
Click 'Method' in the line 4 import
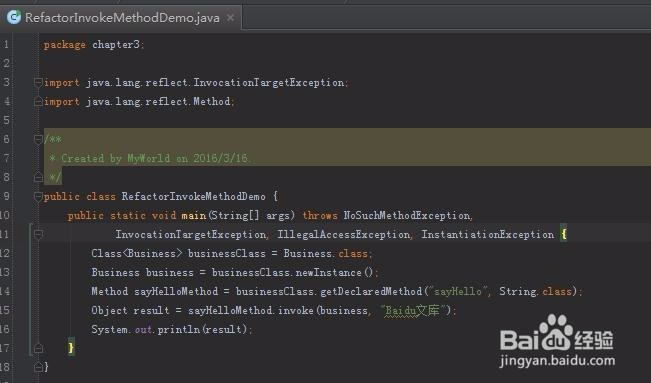212,101
